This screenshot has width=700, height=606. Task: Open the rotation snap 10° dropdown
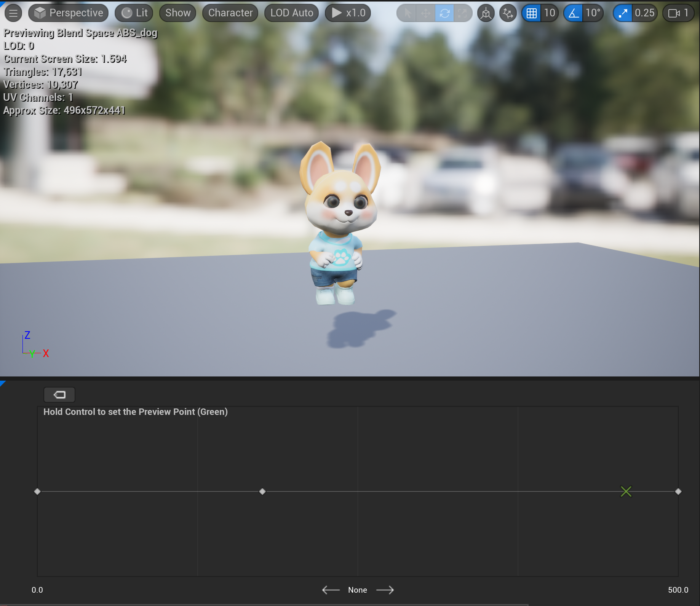593,13
